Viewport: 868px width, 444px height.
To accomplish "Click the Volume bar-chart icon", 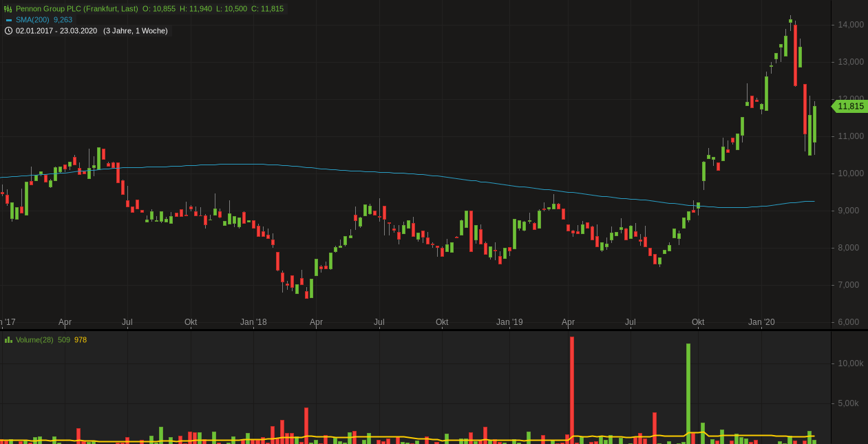I will coord(8,340).
